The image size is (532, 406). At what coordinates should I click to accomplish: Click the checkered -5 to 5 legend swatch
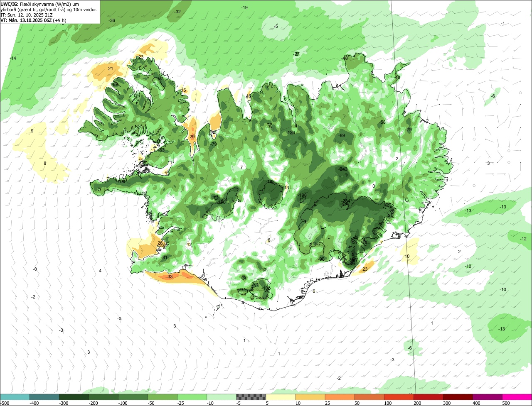(x=251, y=397)
